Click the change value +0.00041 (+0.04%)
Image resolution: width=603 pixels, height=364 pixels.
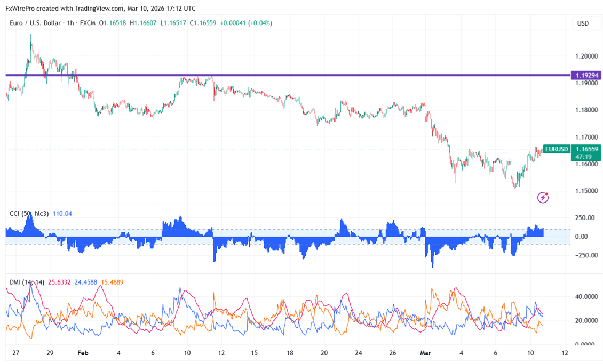point(246,23)
